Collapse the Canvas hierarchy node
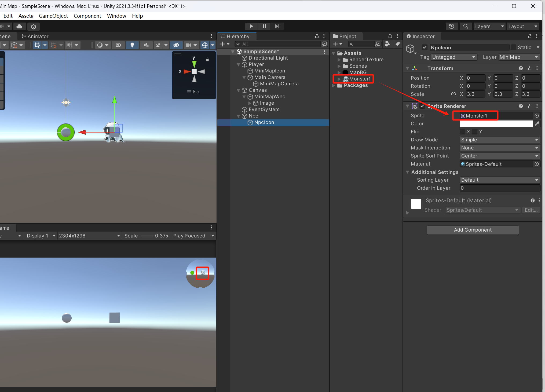 (238, 90)
